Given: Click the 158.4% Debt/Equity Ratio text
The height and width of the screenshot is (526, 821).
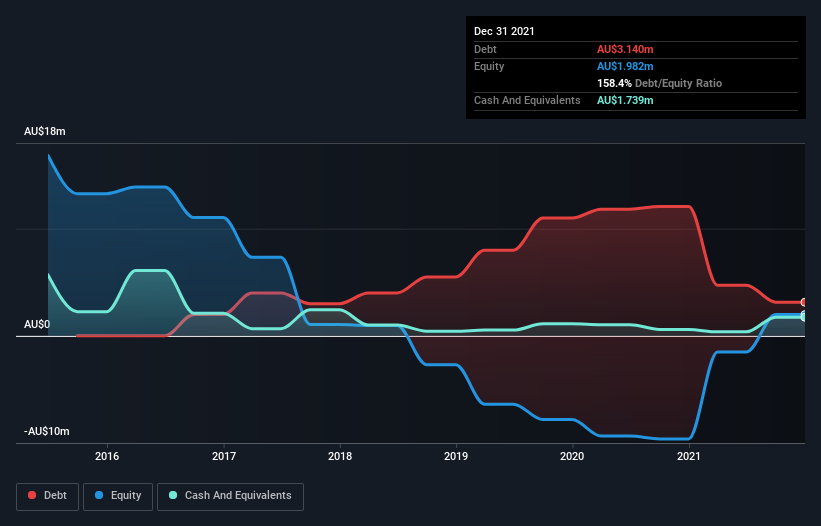Looking at the screenshot, I should (659, 83).
